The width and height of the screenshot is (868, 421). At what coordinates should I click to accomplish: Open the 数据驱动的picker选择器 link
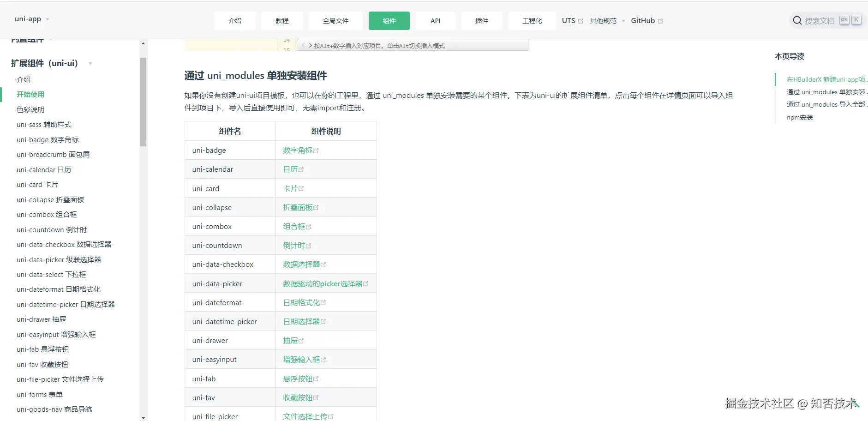pos(325,283)
